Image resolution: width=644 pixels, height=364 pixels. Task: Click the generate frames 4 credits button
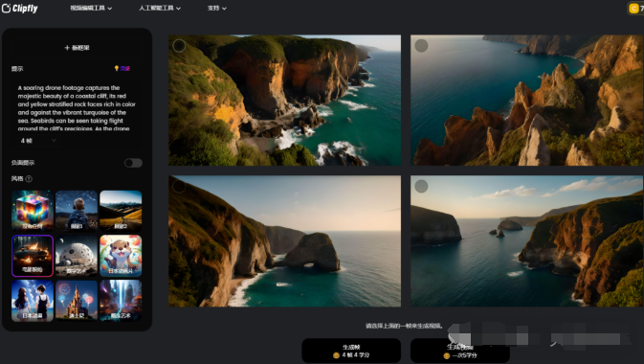pos(351,351)
